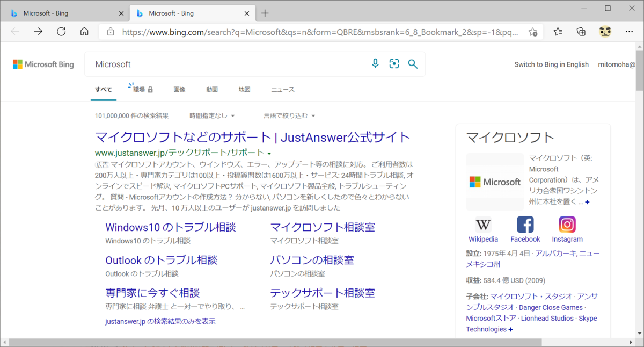Select the すべて search tab

click(x=104, y=90)
